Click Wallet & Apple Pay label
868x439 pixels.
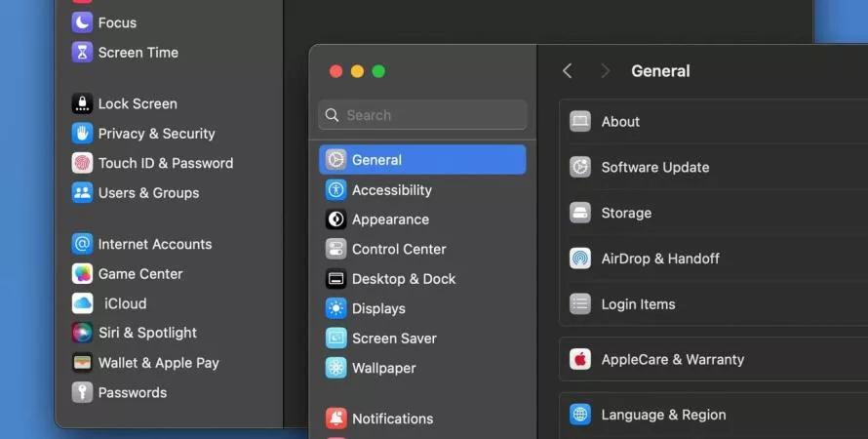tap(158, 363)
